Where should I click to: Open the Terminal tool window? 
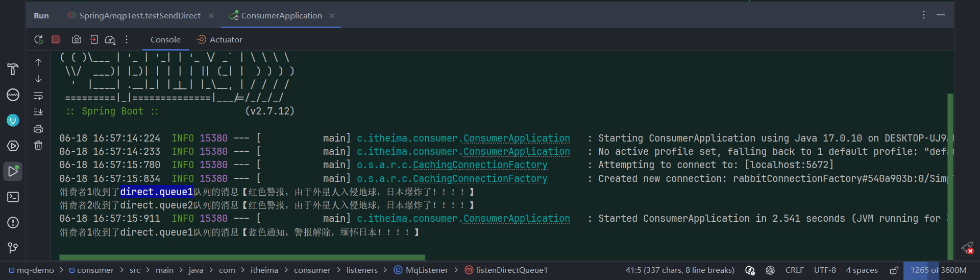(x=13, y=197)
